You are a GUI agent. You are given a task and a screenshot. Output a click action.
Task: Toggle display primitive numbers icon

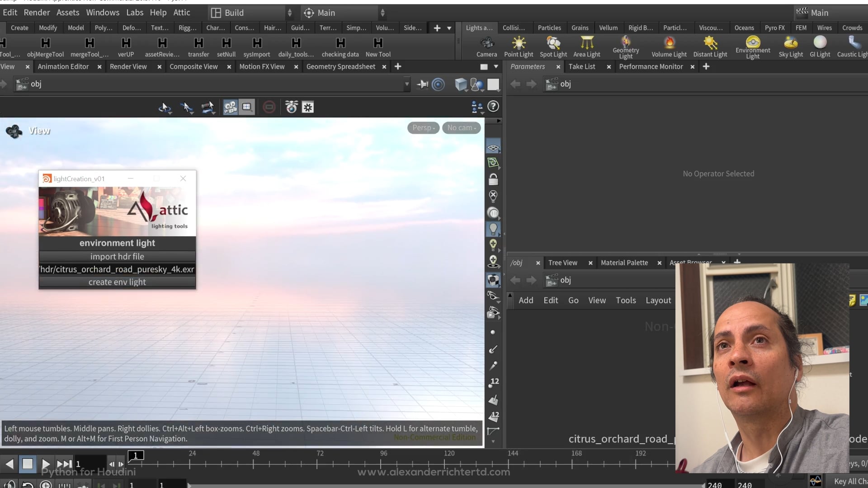(493, 416)
